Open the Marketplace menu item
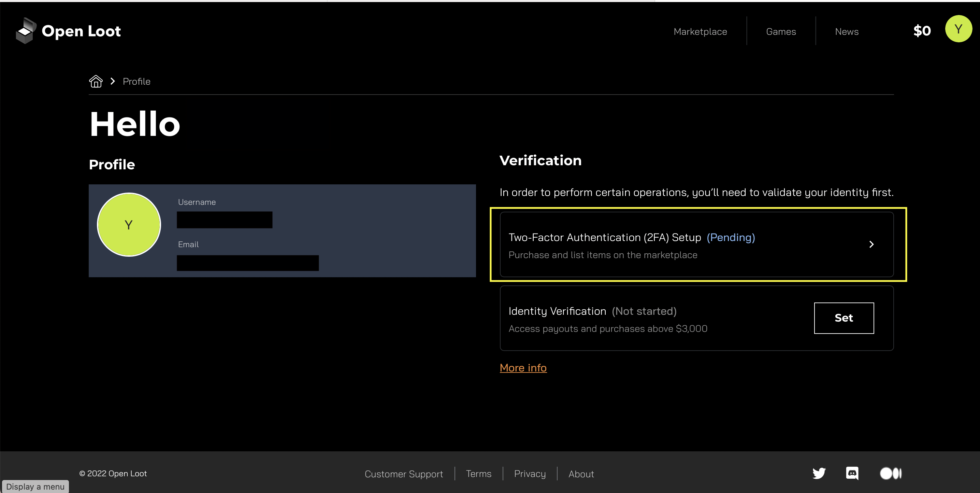980x493 pixels. pyautogui.click(x=700, y=31)
